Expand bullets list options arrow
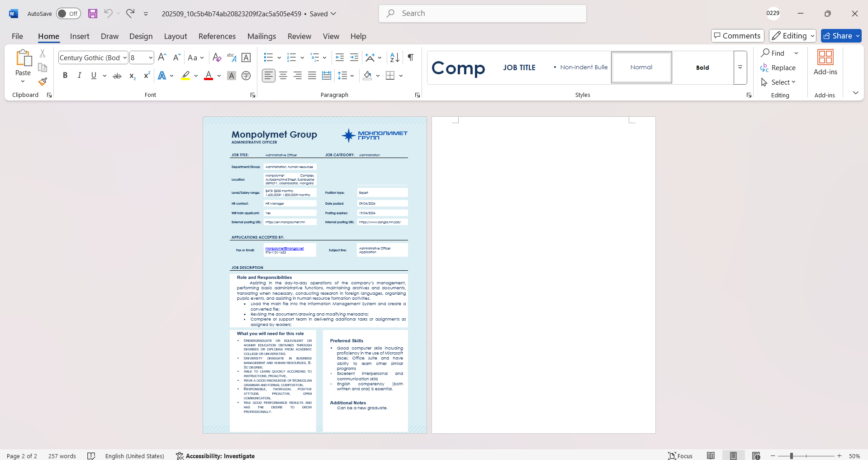Image resolution: width=868 pixels, height=460 pixels. coord(279,57)
